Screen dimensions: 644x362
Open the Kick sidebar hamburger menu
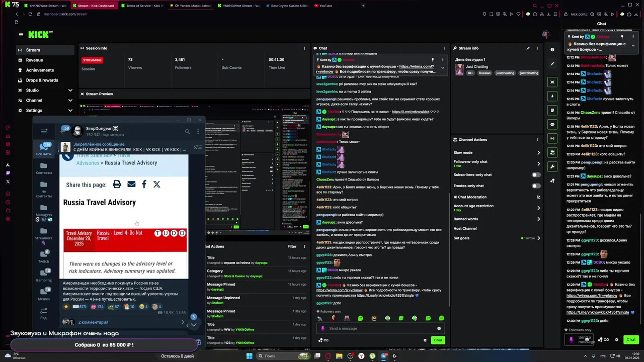tap(21, 35)
